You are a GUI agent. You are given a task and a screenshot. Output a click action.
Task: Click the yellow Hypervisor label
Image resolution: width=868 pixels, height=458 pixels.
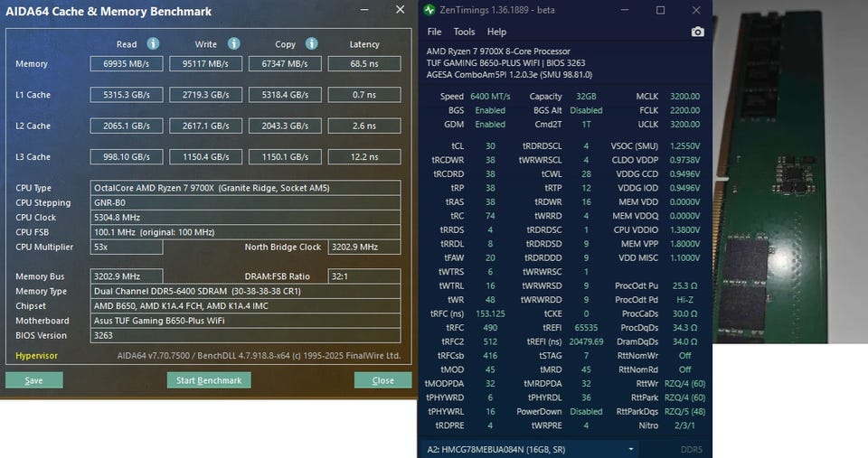pos(36,356)
